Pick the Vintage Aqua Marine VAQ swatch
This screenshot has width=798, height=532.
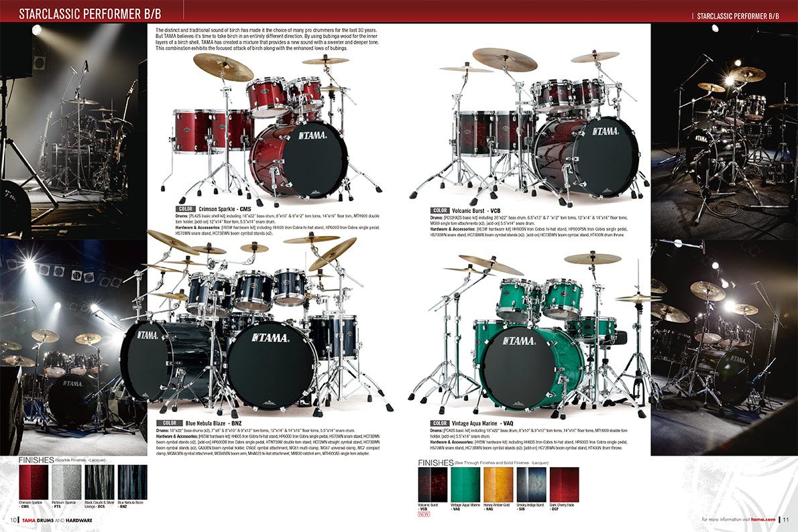(x=465, y=484)
